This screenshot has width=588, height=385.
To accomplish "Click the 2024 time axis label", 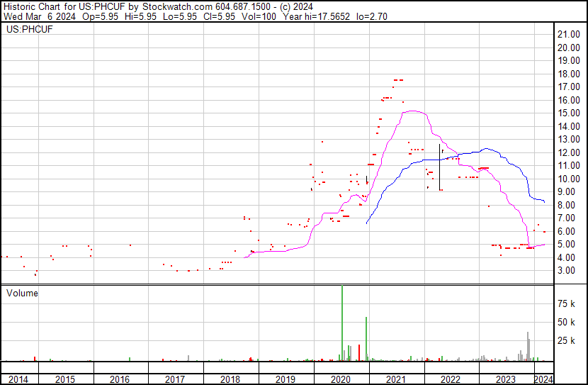I will [x=544, y=379].
